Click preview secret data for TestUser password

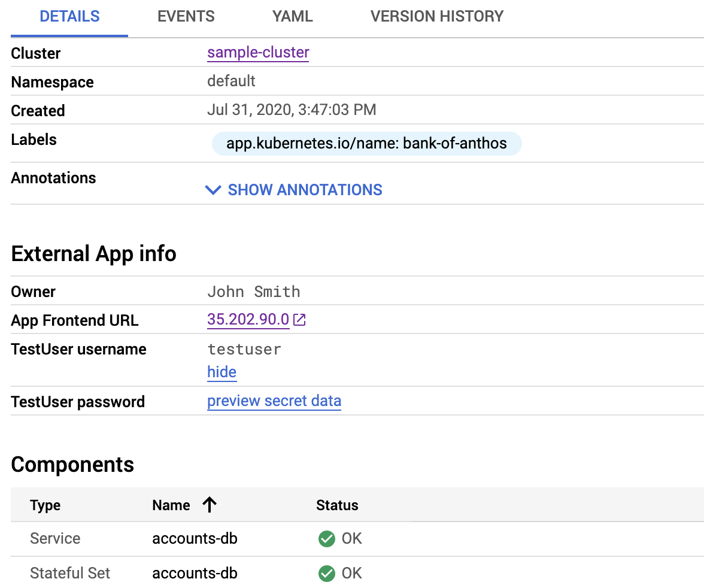(274, 401)
